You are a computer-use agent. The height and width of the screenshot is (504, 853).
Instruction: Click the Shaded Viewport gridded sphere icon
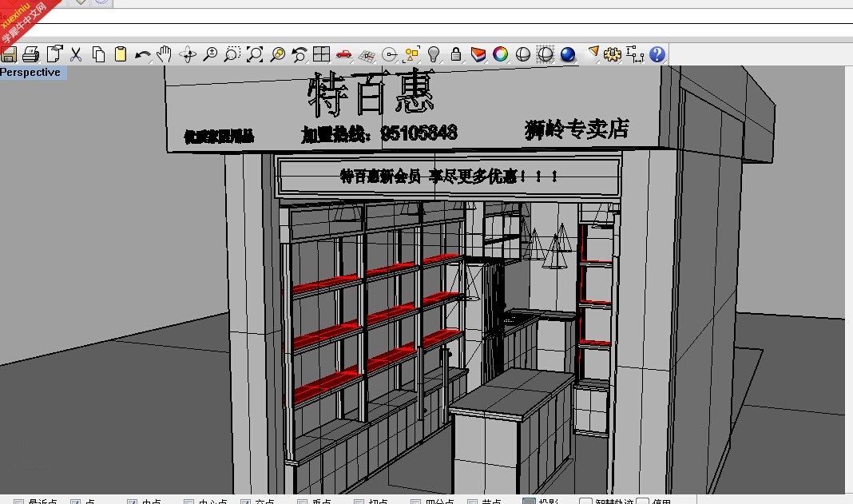[545, 54]
